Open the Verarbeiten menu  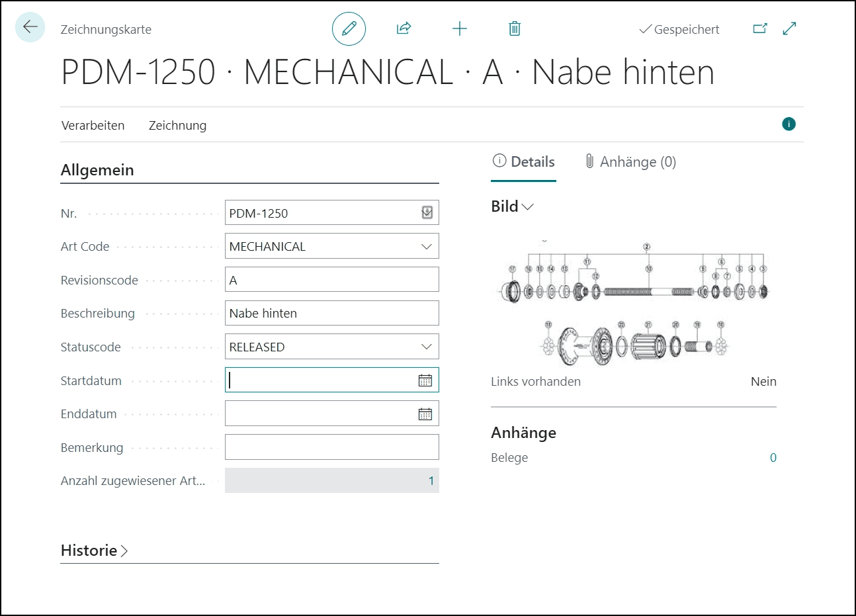click(x=93, y=126)
